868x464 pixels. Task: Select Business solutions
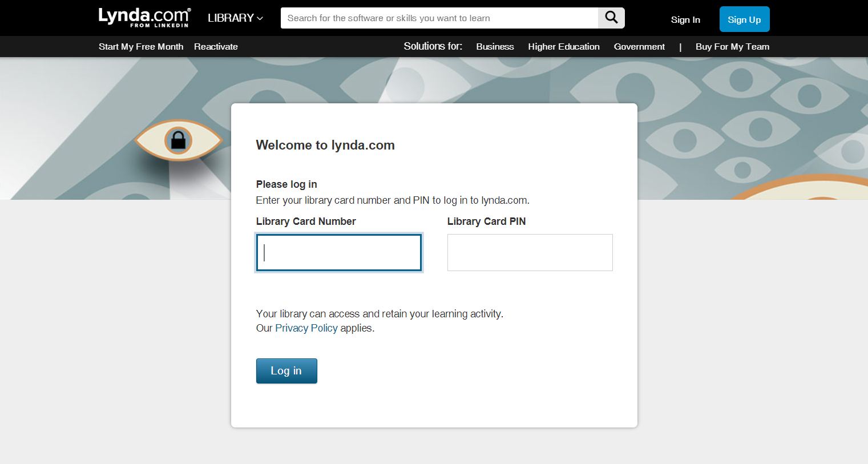pyautogui.click(x=495, y=47)
